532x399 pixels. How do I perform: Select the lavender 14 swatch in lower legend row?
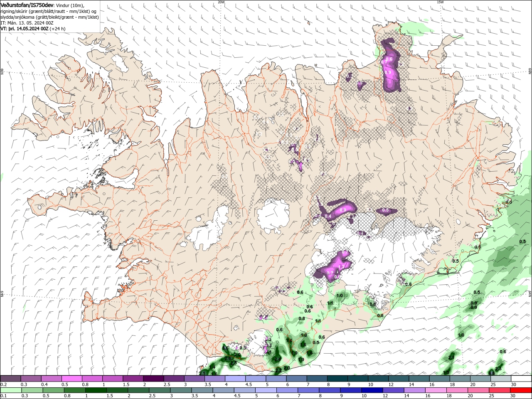(x=415, y=390)
